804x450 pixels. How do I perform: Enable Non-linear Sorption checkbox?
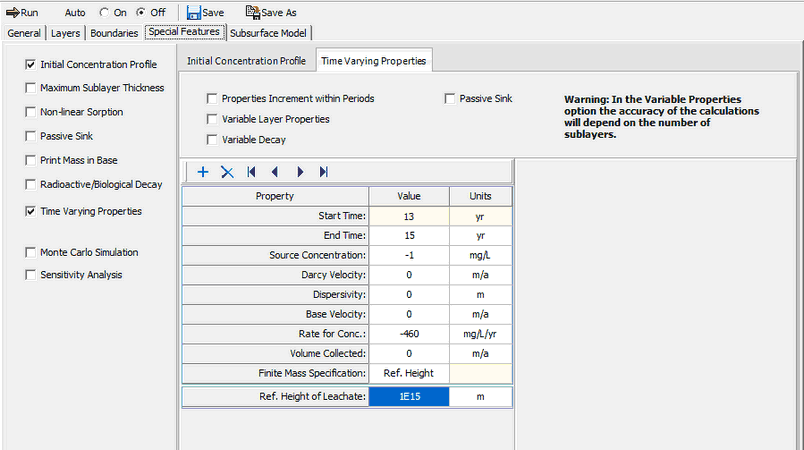[x=30, y=112]
